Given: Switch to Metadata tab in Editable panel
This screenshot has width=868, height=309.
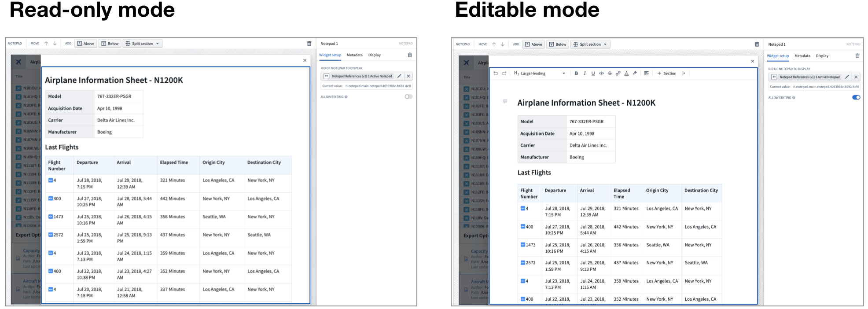Looking at the screenshot, I should tap(802, 56).
